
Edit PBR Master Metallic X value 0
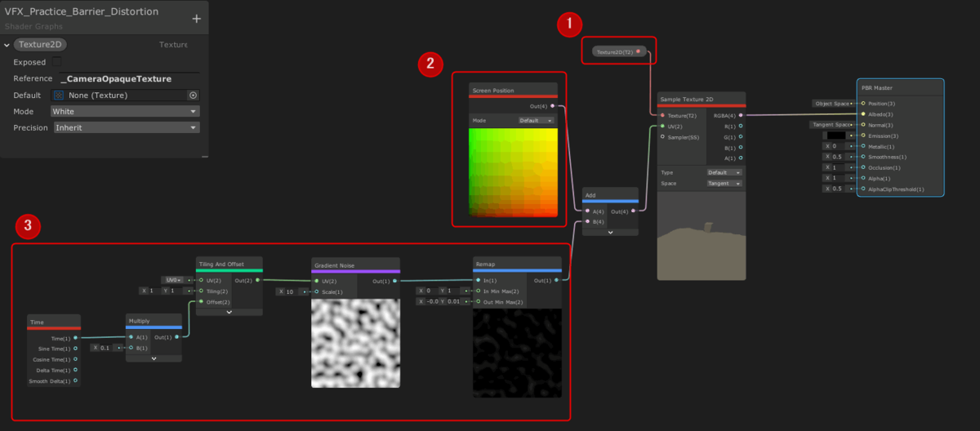[839, 146]
